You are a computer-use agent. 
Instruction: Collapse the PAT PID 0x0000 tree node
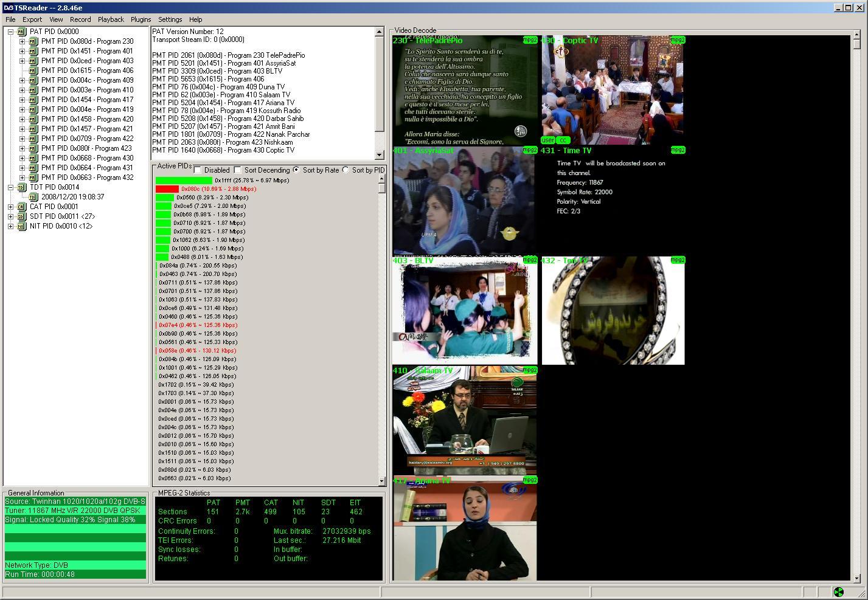coord(10,32)
